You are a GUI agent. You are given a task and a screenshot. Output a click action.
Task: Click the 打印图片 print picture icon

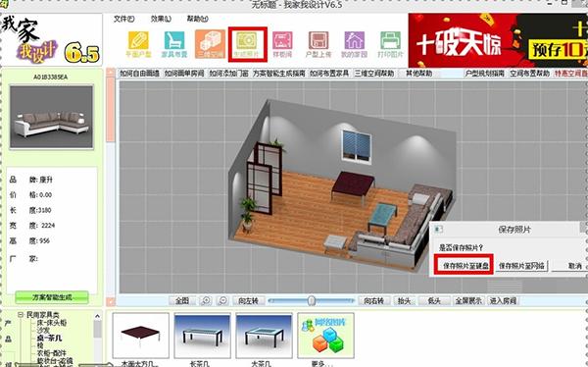point(390,44)
